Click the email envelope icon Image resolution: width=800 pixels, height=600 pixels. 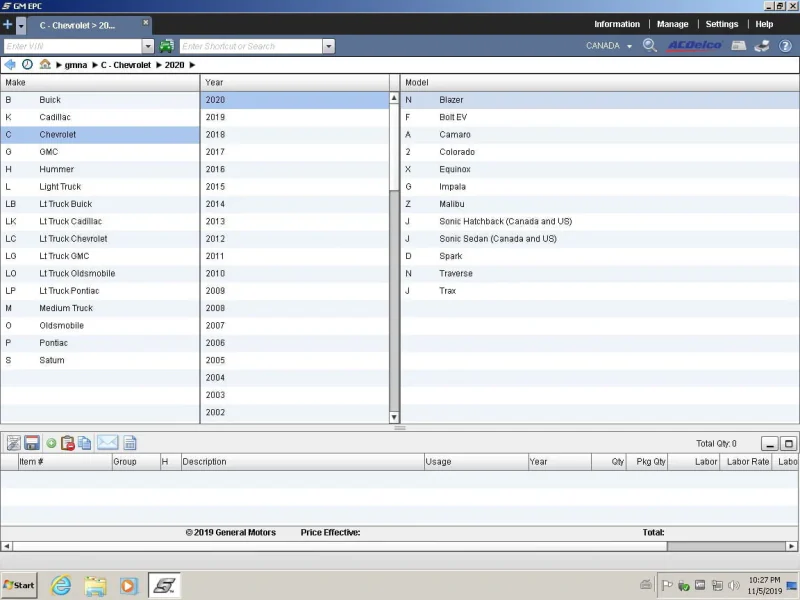pyautogui.click(x=107, y=442)
